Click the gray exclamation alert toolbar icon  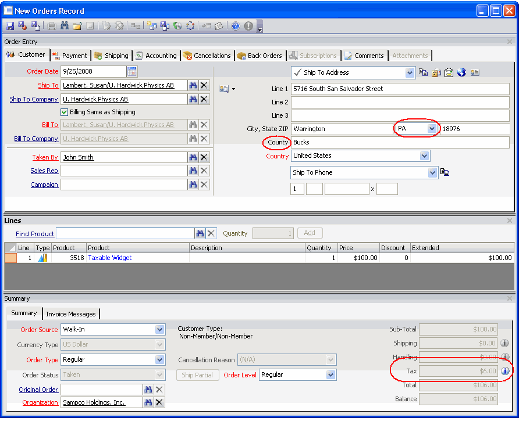(248, 26)
